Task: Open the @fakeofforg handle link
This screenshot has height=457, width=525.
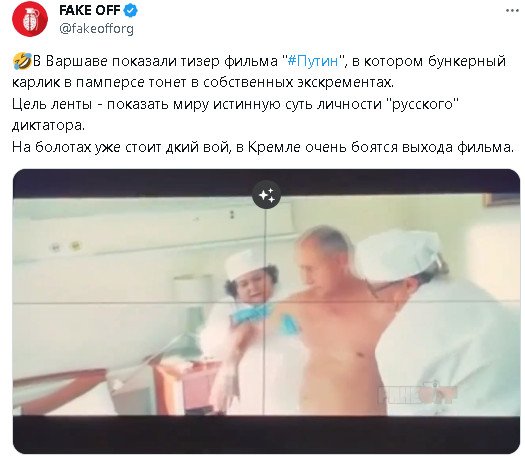Action: pyautogui.click(x=96, y=28)
